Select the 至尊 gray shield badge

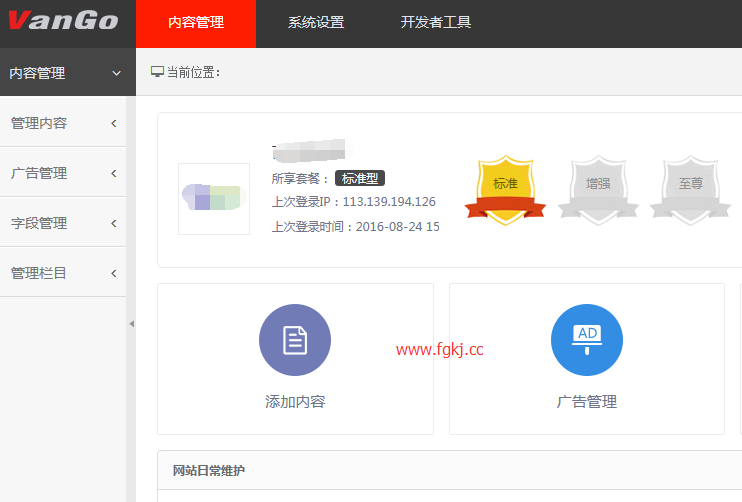pos(690,187)
